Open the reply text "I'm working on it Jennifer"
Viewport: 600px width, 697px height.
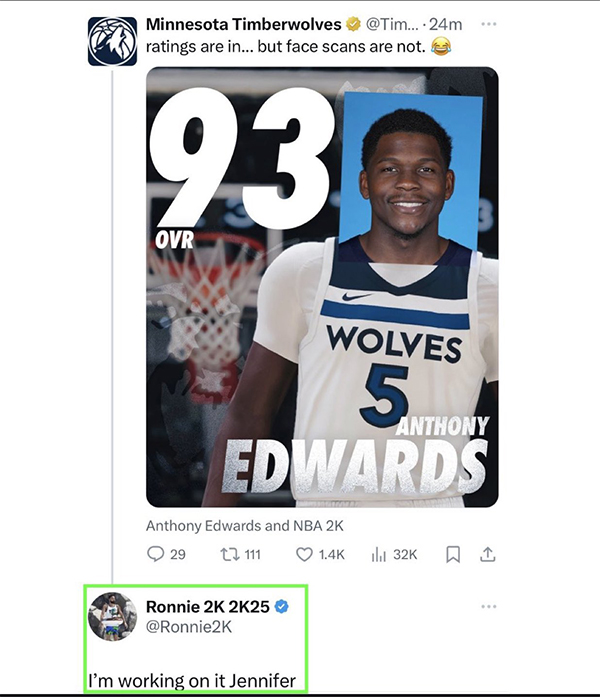[192, 681]
